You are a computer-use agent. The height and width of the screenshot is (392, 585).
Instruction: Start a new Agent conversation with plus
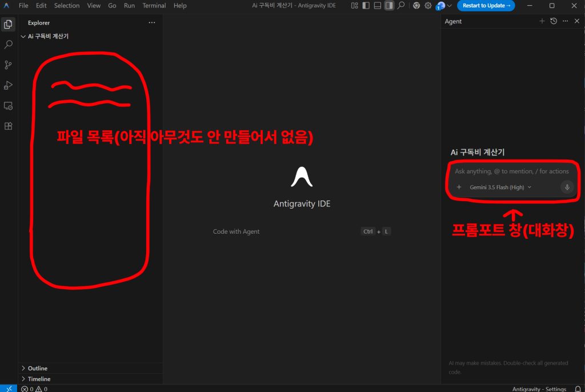tap(542, 21)
